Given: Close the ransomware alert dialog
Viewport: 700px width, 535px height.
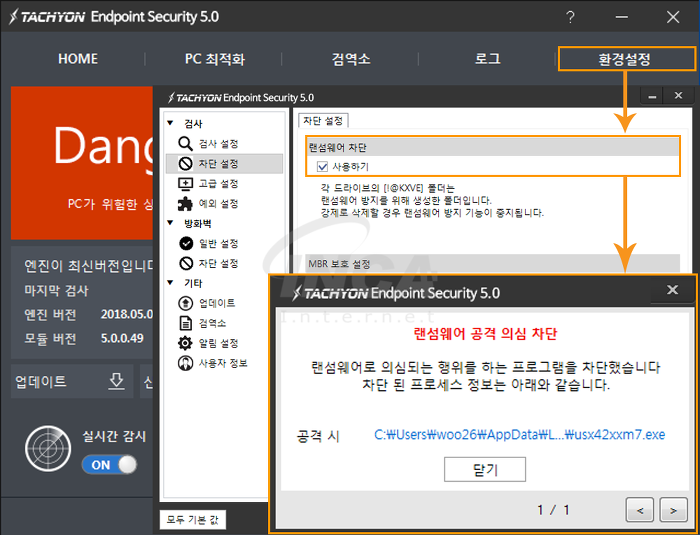Looking at the screenshot, I should click(672, 290).
